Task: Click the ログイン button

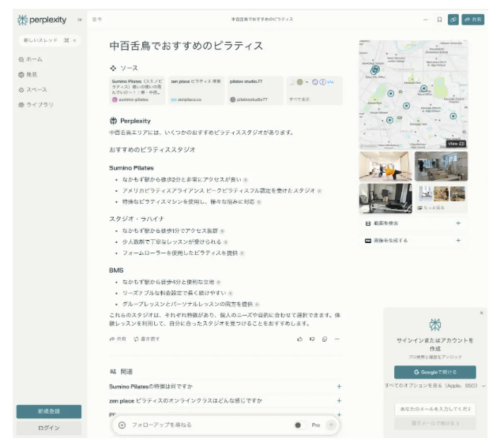Action: 49,428
